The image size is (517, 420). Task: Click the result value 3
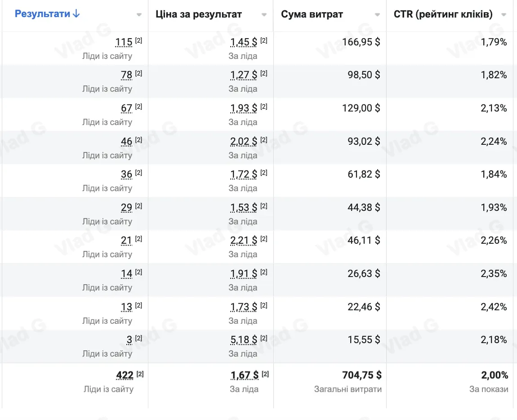tap(129, 340)
